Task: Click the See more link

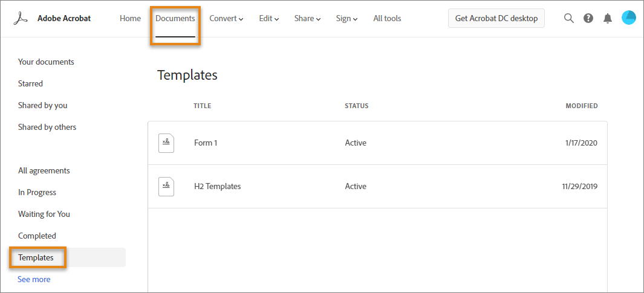Action: pyautogui.click(x=34, y=280)
